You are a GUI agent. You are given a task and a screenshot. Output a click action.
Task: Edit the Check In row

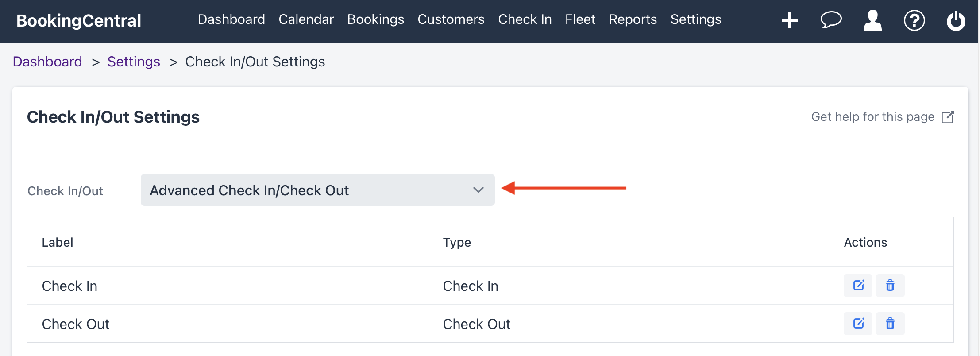click(858, 286)
